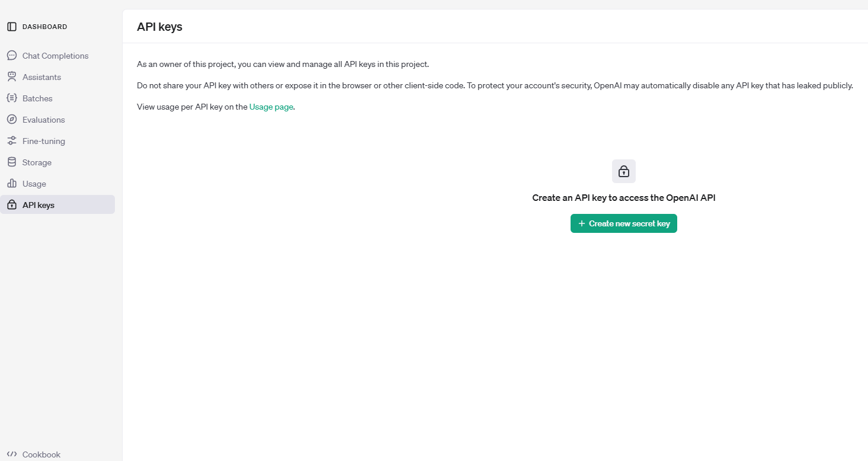Click the sidebar panel icon beside Dashboard
The width and height of the screenshot is (868, 461).
click(x=12, y=27)
